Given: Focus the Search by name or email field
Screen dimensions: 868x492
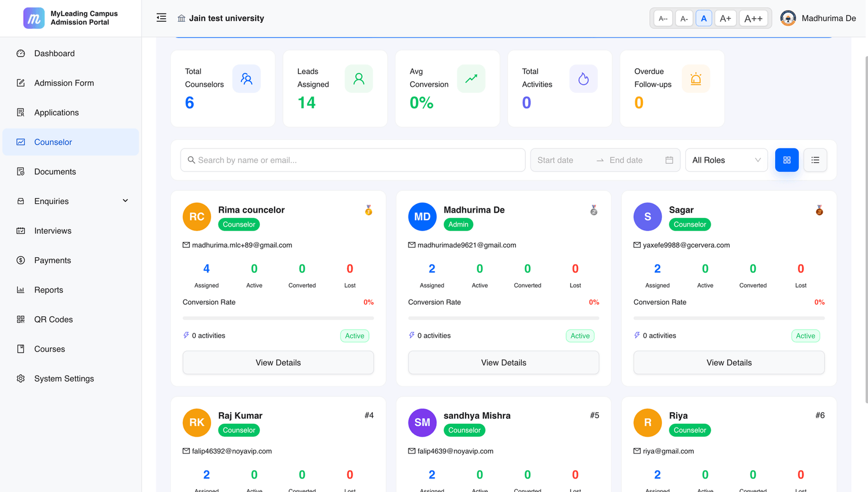Looking at the screenshot, I should (353, 160).
